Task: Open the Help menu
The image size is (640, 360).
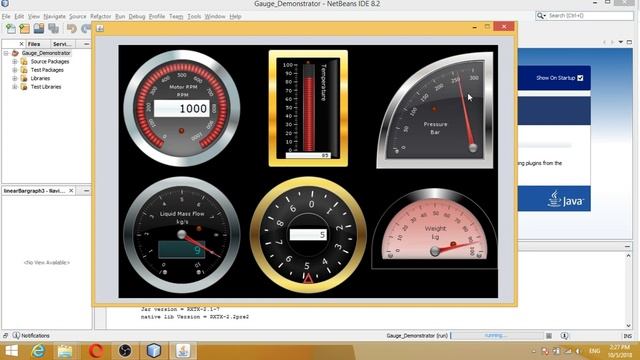Action: pos(235,16)
